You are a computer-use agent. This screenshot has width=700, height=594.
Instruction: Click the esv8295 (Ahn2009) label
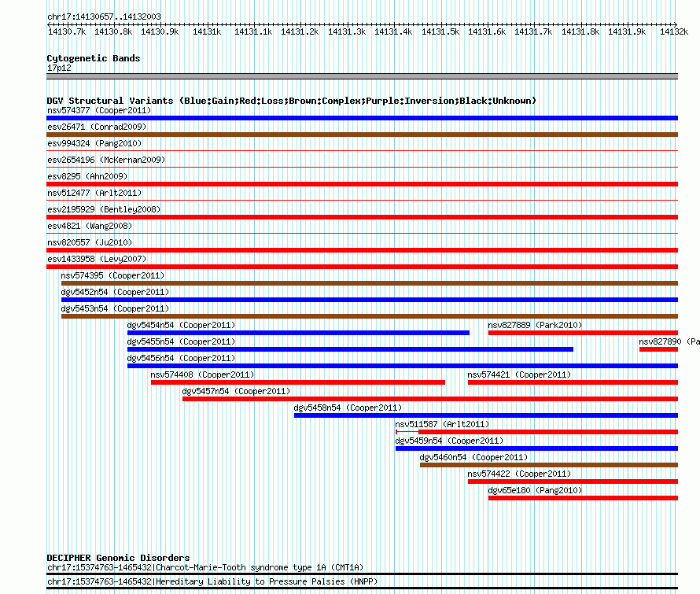click(x=87, y=176)
